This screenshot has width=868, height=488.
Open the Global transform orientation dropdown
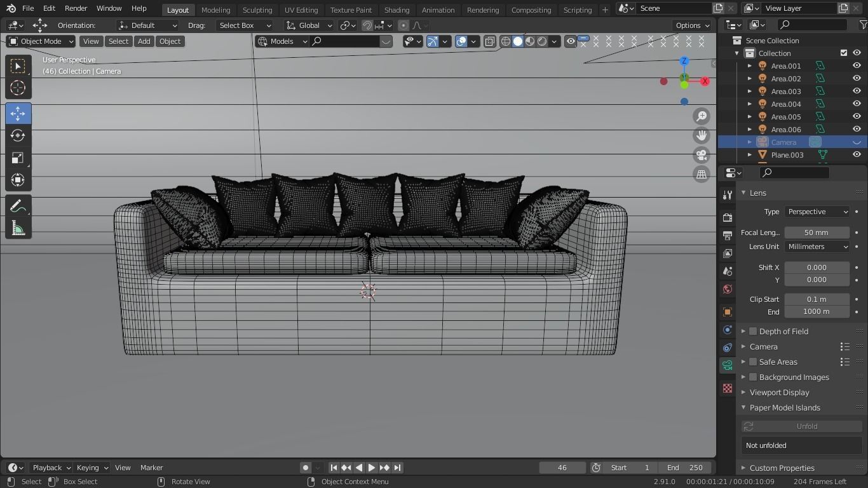(x=309, y=25)
